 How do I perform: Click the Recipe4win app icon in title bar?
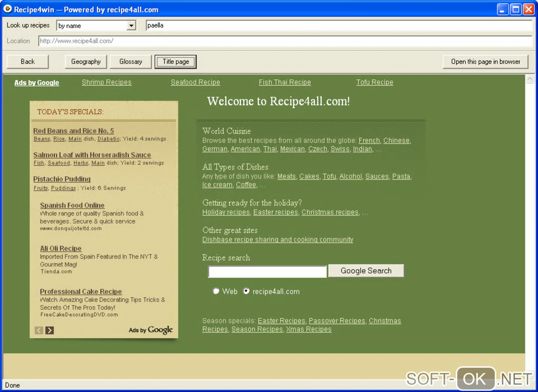coord(7,9)
